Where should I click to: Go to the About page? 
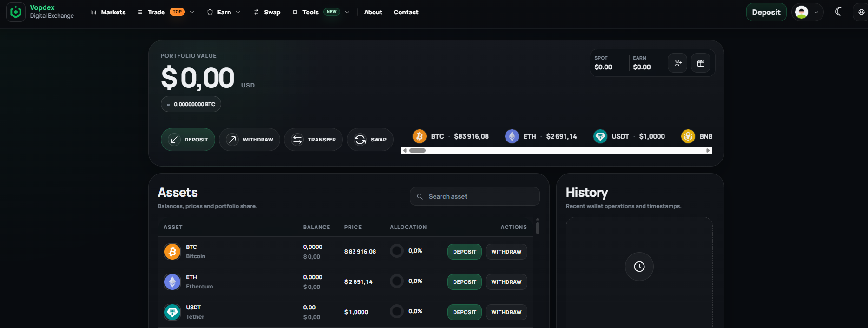(373, 12)
